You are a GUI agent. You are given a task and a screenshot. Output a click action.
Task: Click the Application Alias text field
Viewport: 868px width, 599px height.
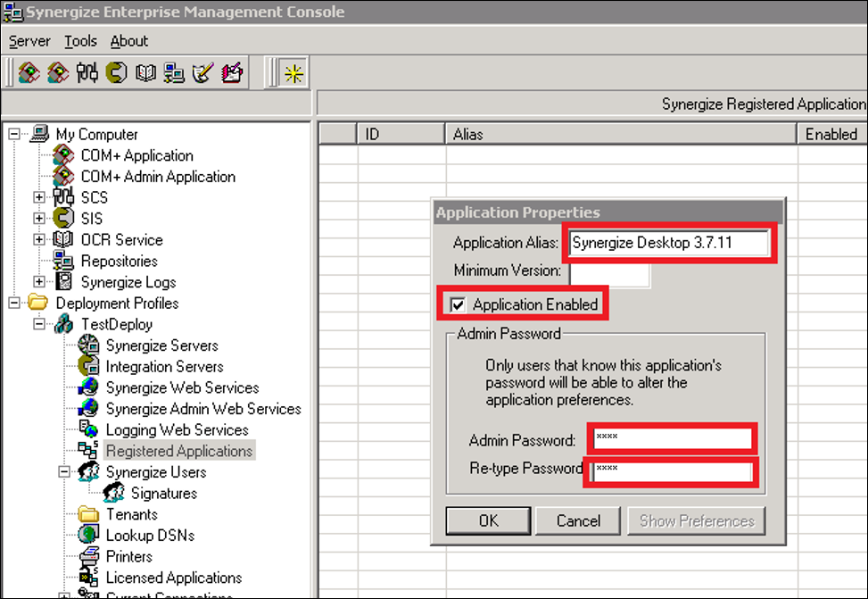point(669,243)
